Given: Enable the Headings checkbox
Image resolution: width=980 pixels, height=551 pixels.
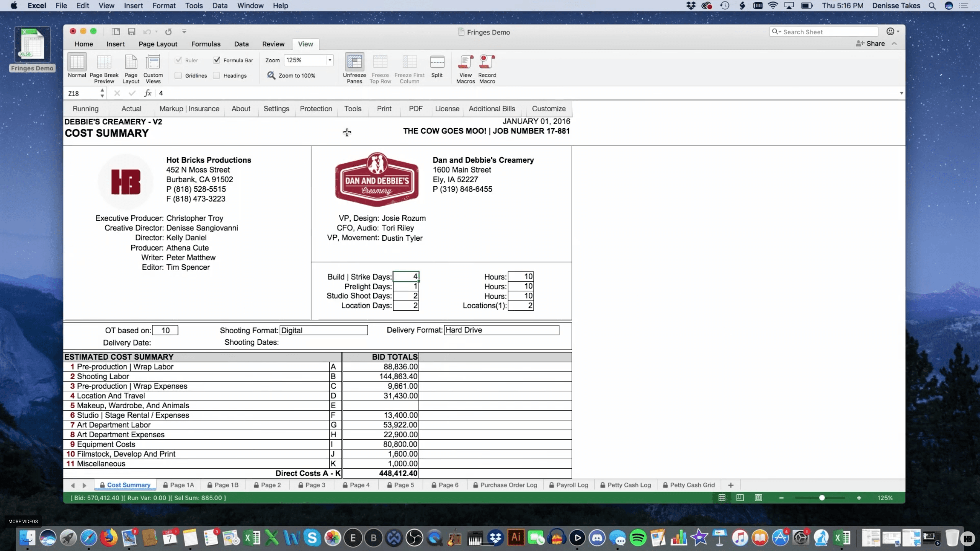Looking at the screenshot, I should pyautogui.click(x=217, y=75).
